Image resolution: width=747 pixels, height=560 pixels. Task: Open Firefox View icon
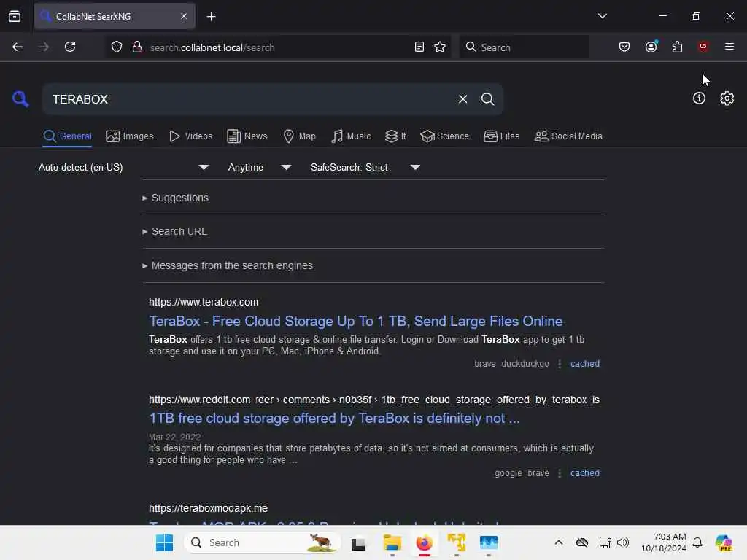[x=15, y=17]
